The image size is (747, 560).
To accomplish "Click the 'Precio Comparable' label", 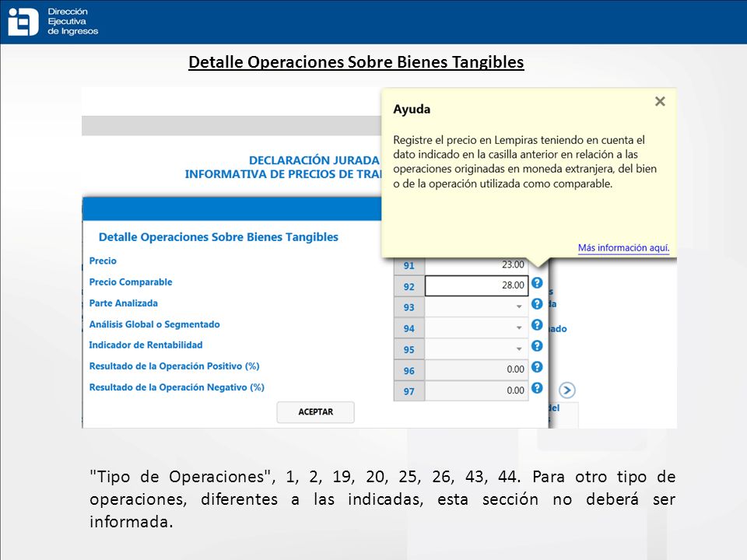I will [131, 282].
